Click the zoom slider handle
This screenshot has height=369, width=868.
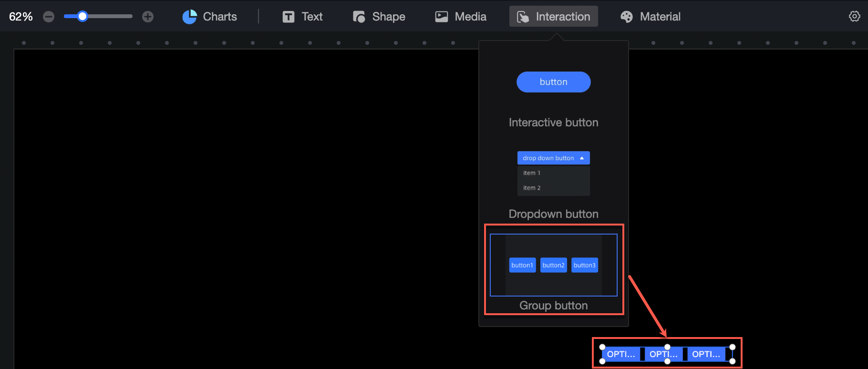point(83,17)
